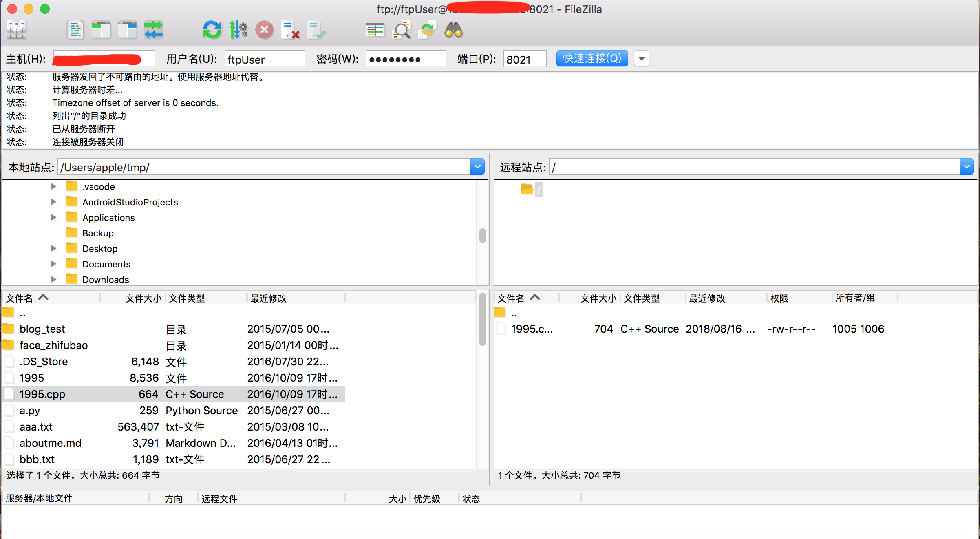Open the remote site path dropdown
980x539 pixels.
pyautogui.click(x=967, y=166)
